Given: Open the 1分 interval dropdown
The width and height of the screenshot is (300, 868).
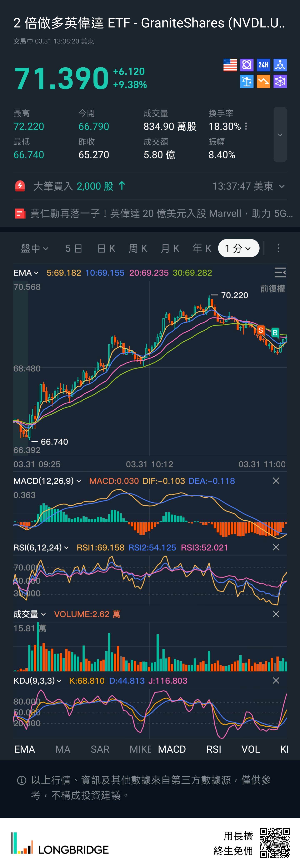Looking at the screenshot, I should tap(238, 248).
